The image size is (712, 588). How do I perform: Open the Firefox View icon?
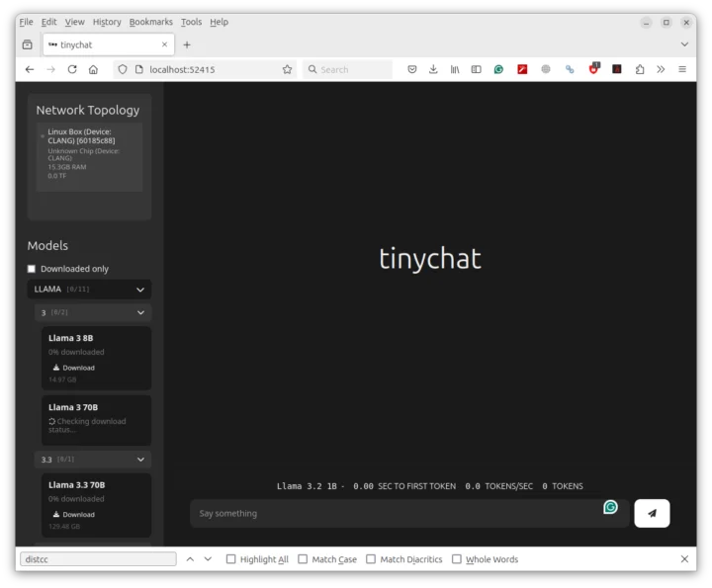tap(28, 44)
